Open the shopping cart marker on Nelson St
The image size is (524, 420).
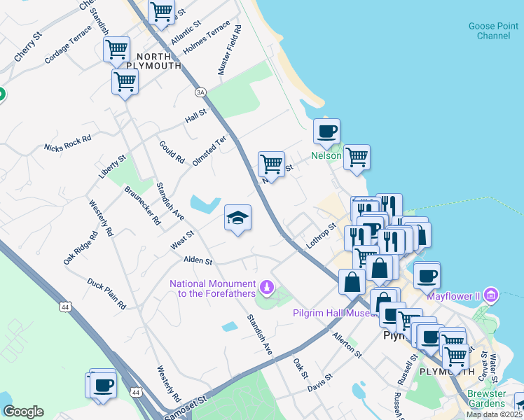pos(271,165)
